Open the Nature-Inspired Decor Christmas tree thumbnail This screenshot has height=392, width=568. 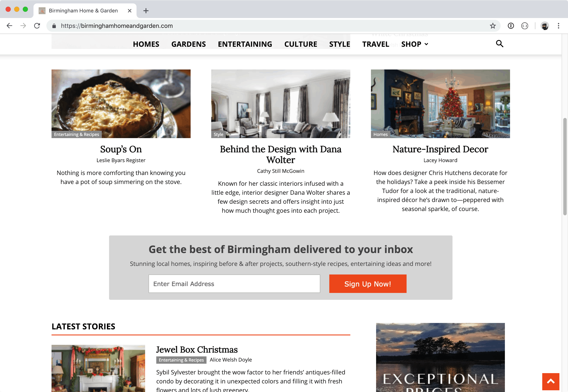(x=440, y=104)
